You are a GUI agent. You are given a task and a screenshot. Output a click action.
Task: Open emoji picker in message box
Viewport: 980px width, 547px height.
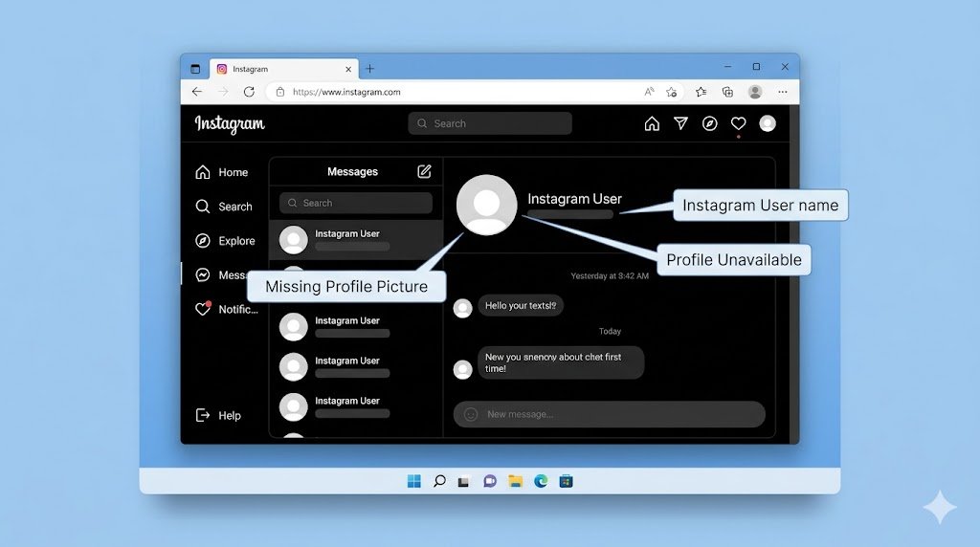(471, 414)
